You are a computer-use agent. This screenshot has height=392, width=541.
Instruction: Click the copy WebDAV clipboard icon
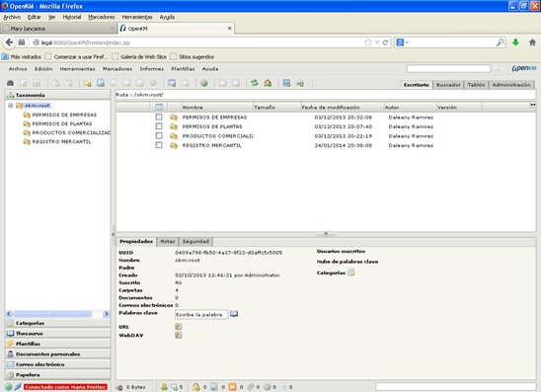click(x=178, y=335)
